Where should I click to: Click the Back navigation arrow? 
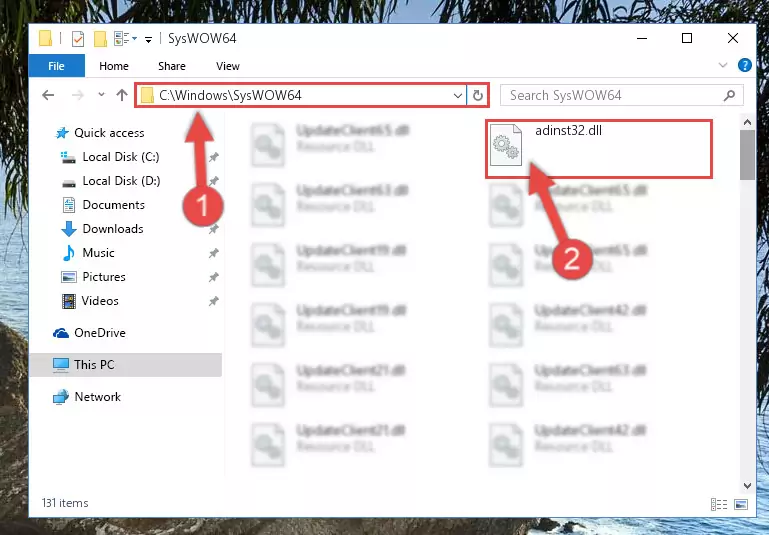pyautogui.click(x=48, y=95)
